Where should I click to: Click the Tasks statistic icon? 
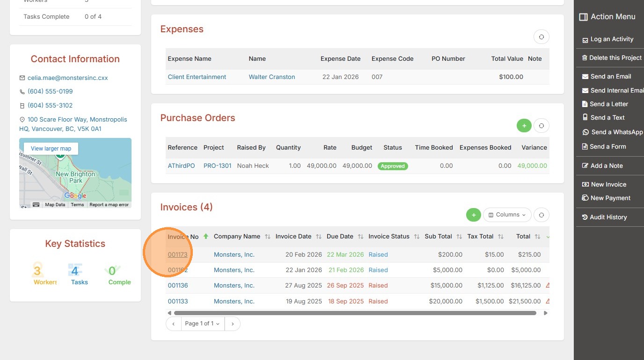[x=75, y=271]
